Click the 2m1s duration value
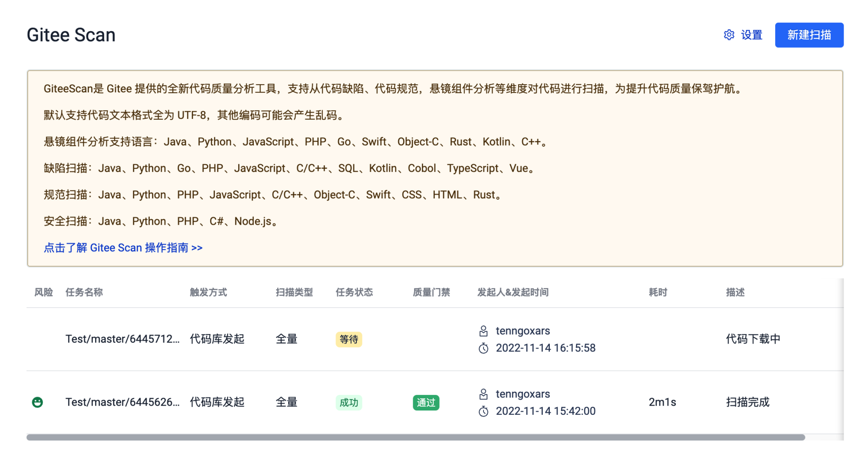This screenshot has height=453, width=868. click(662, 402)
